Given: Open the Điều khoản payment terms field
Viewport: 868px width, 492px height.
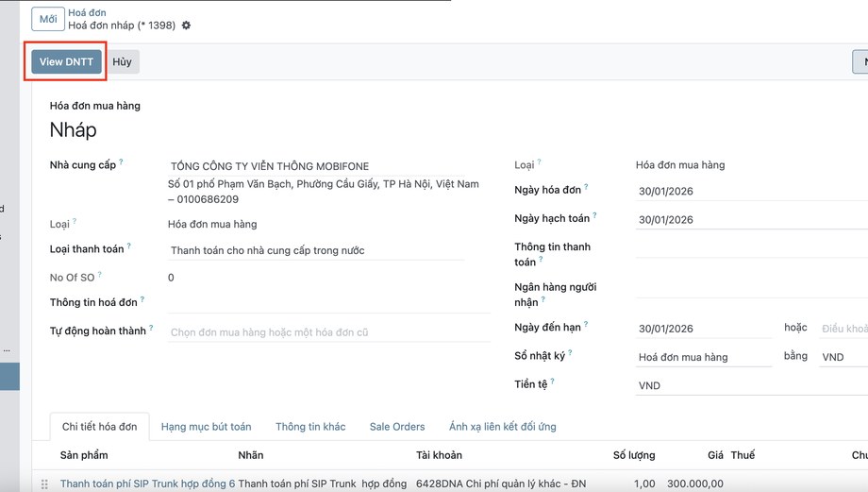Looking at the screenshot, I should click(843, 329).
